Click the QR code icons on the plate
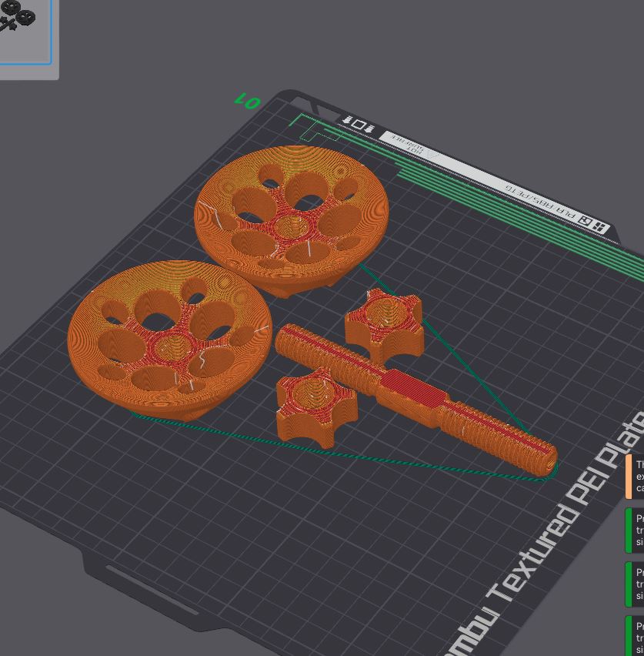 pyautogui.click(x=593, y=225)
